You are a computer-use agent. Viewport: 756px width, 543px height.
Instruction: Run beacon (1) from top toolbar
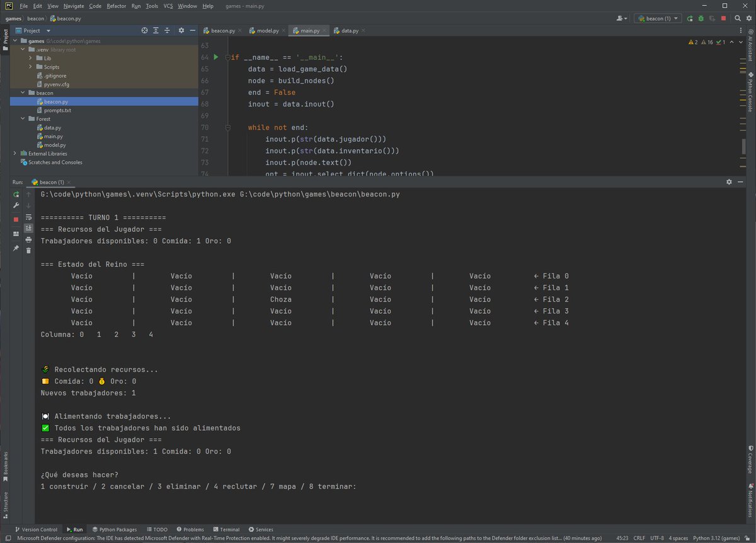pyautogui.click(x=690, y=18)
